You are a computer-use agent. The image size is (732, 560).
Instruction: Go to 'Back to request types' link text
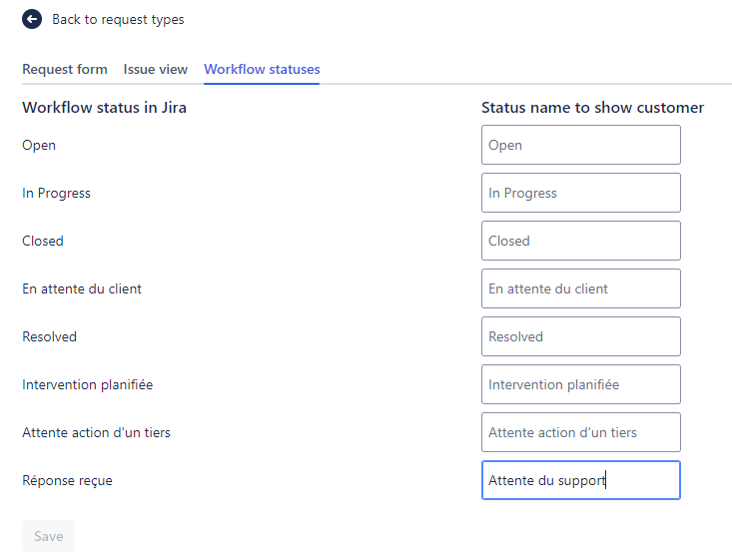tap(118, 19)
